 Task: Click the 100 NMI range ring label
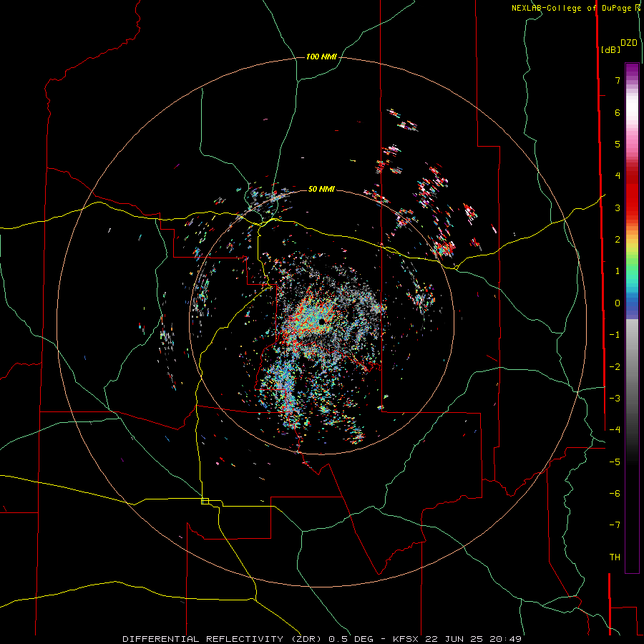tap(321, 57)
